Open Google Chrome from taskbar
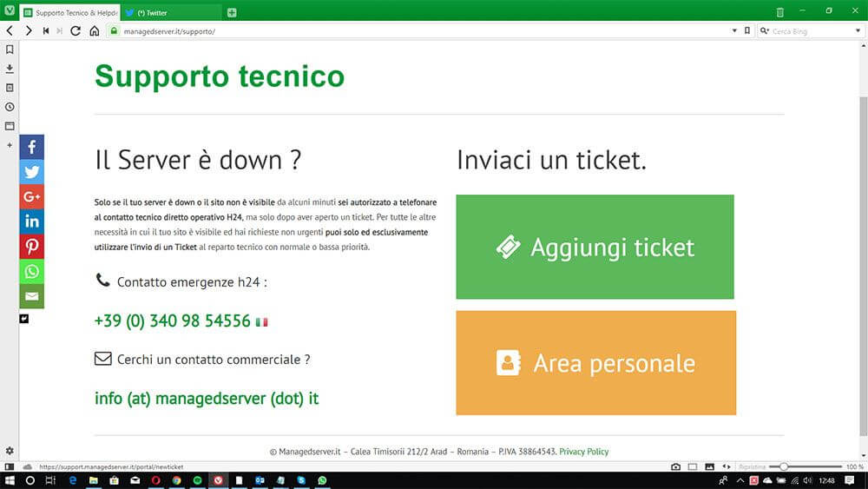This screenshot has width=868, height=489. click(x=176, y=480)
